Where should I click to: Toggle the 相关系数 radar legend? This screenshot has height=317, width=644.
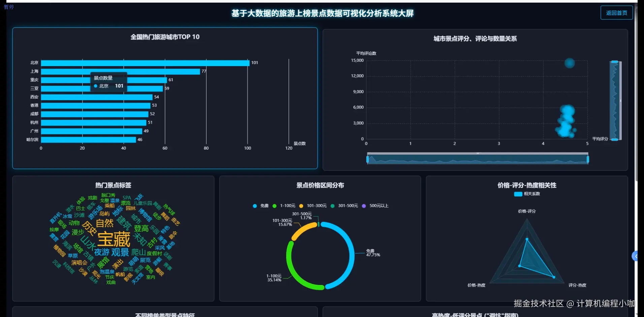coord(527,194)
